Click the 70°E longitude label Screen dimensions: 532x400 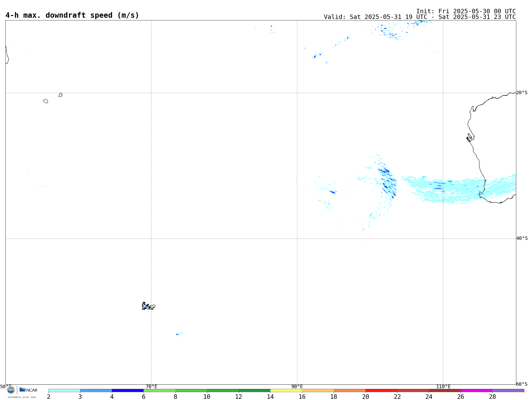151,387
